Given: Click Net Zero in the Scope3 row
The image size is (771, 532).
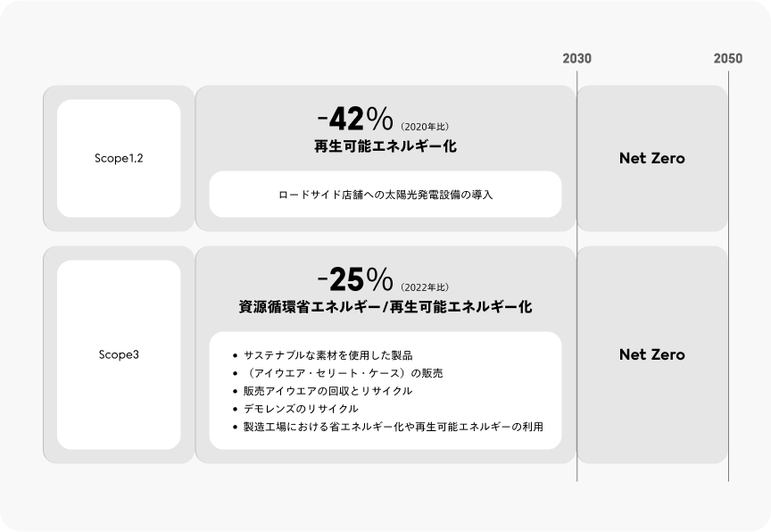Looking at the screenshot, I should (x=652, y=354).
